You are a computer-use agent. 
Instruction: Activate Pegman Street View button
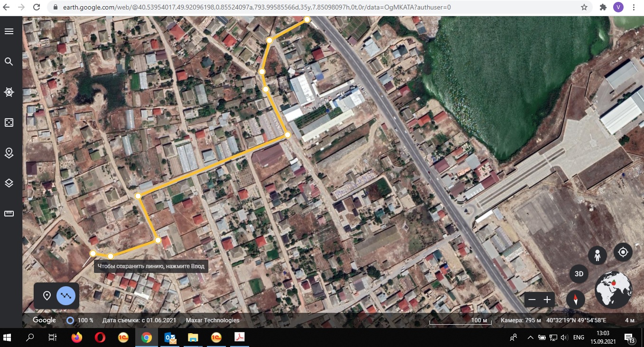(597, 255)
